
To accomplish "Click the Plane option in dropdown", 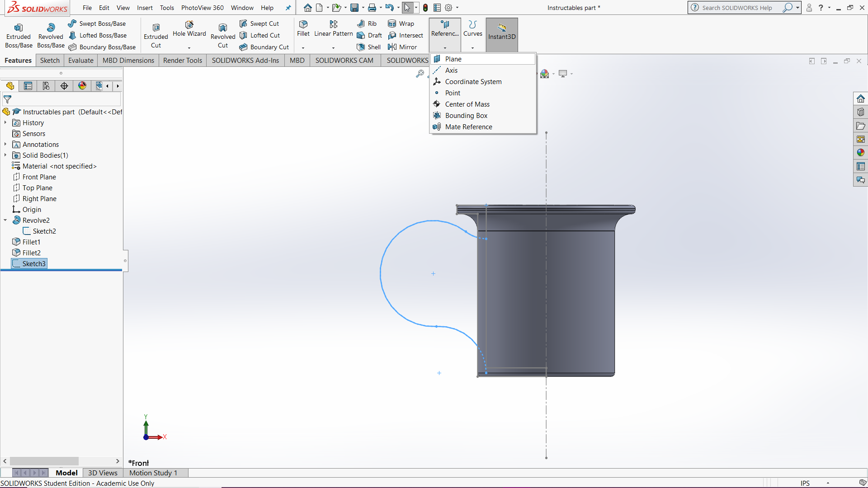I will click(x=453, y=59).
